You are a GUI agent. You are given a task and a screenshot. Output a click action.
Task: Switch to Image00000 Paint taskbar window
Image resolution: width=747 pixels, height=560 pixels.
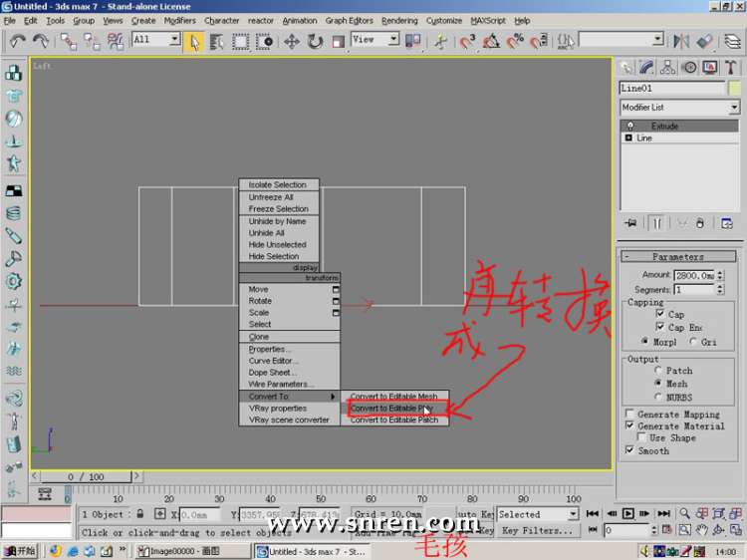pos(192,551)
